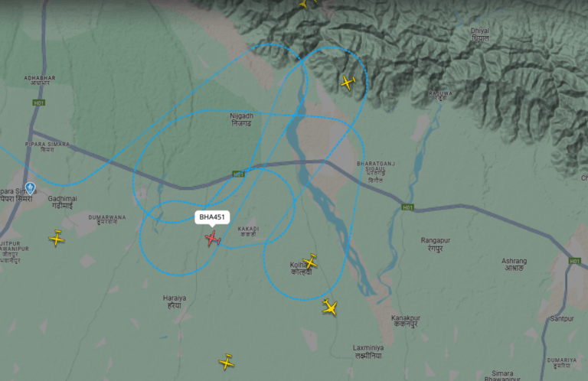Click the Bharatganj Sigaul place label

[x=375, y=172]
